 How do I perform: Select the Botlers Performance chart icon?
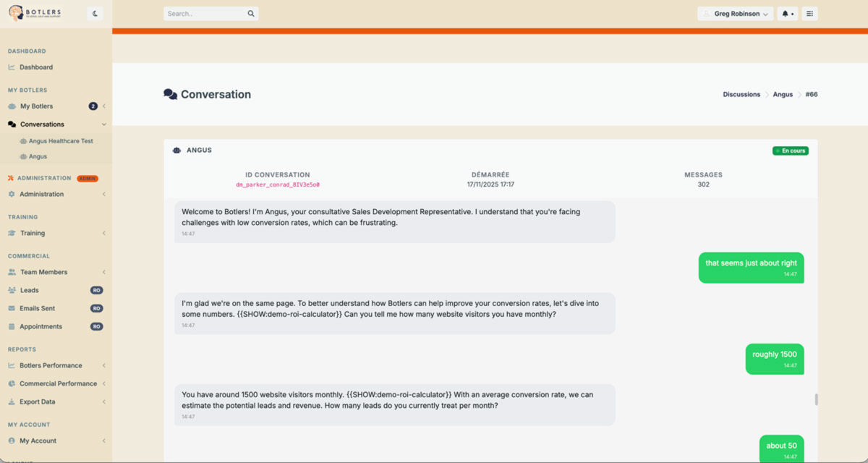tap(11, 365)
